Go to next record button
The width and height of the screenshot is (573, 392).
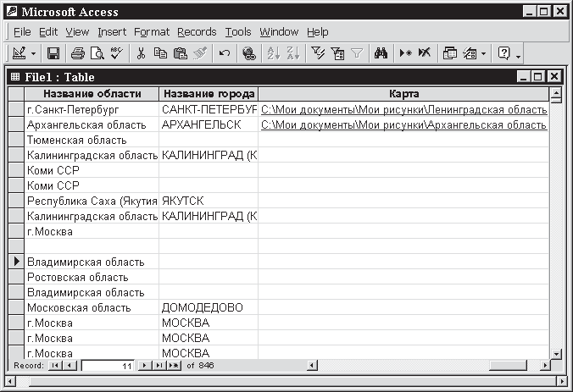coord(145,365)
